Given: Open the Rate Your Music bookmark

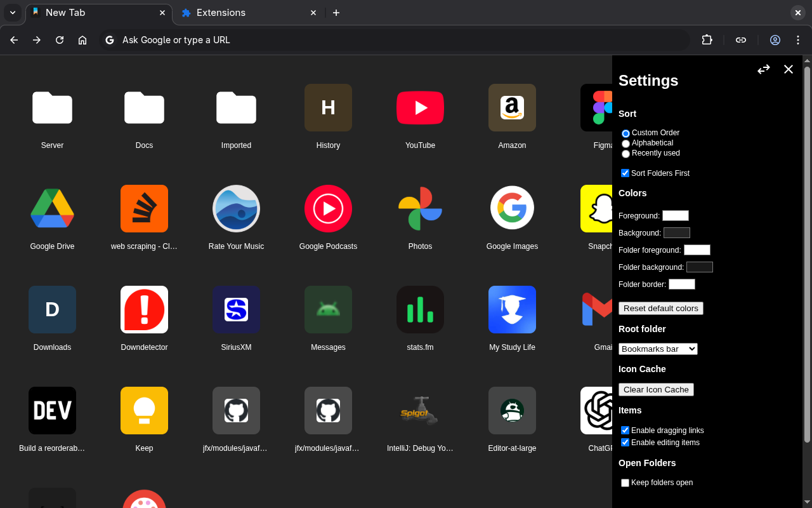Looking at the screenshot, I should pos(236,209).
